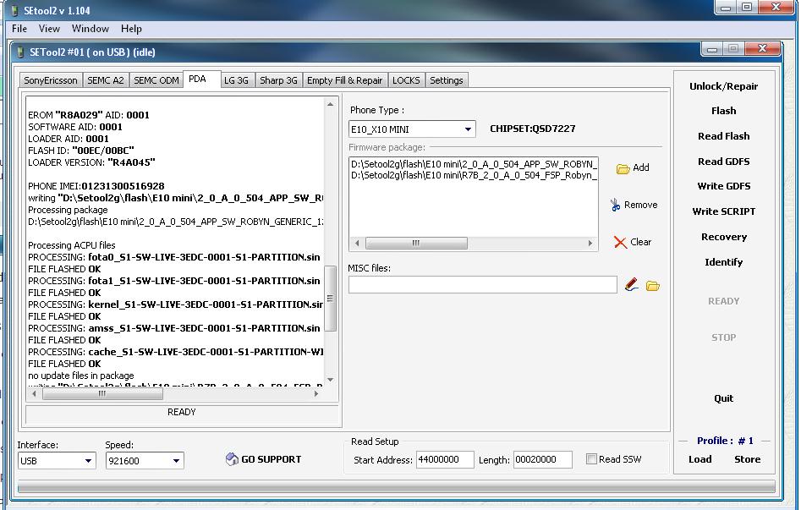Open the Settings tab
This screenshot has width=812, height=510.
pyautogui.click(x=447, y=80)
